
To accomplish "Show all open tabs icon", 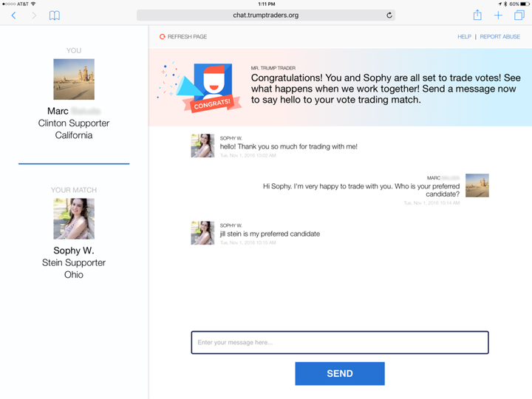I will tap(519, 16).
